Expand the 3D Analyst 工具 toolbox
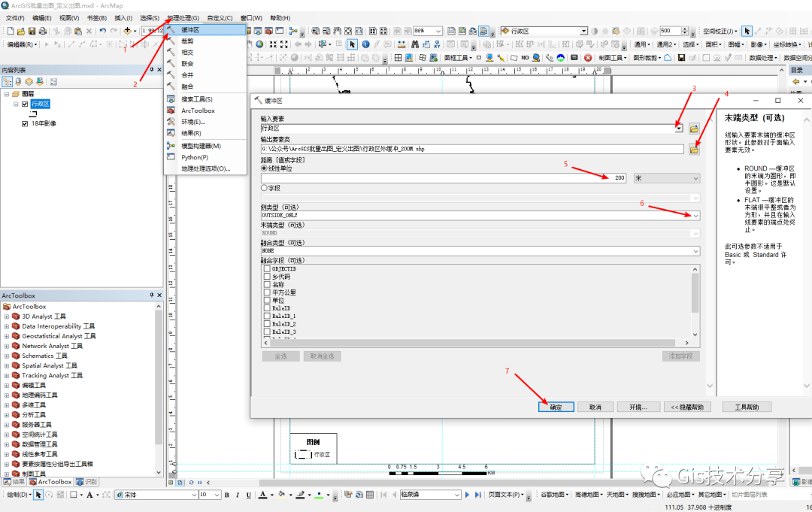The width and height of the screenshot is (812, 512). pyautogui.click(x=7, y=317)
